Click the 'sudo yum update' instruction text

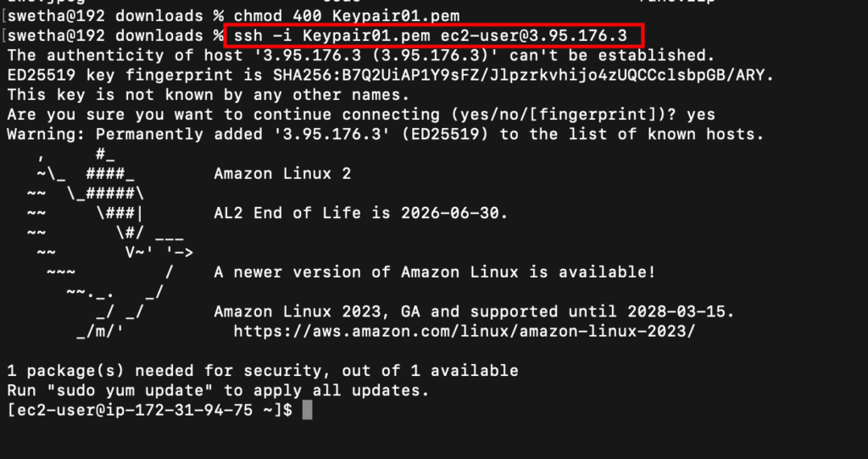(130, 391)
